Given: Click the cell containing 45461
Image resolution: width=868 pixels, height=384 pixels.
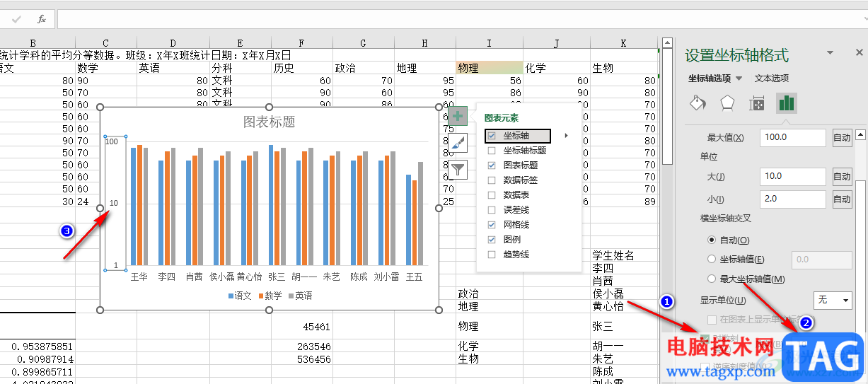Looking at the screenshot, I should pos(302,327).
